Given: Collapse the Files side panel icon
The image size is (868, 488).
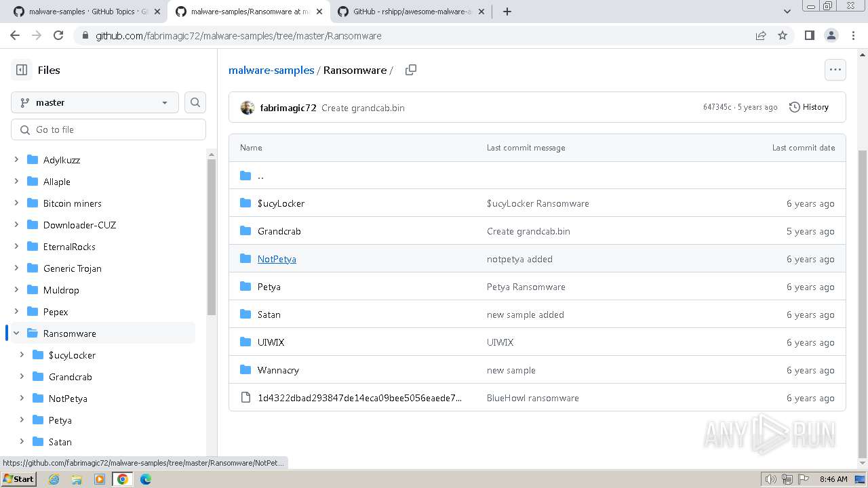Looking at the screenshot, I should coord(22,70).
